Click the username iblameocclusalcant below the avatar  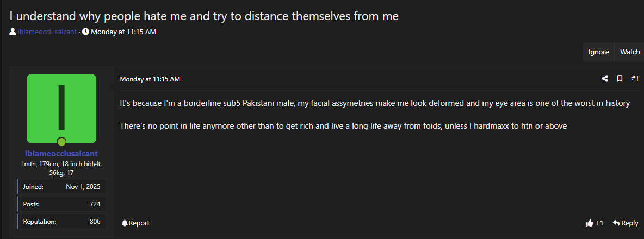[x=61, y=154]
